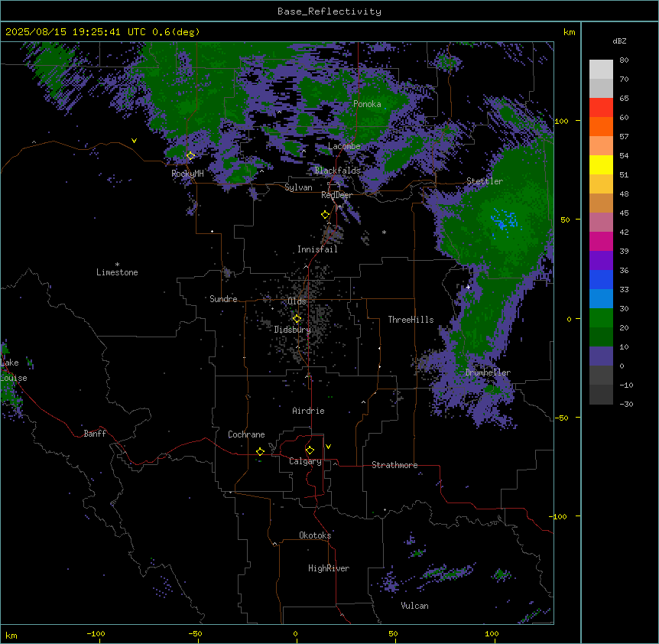Click the Stettler city label

tap(485, 181)
